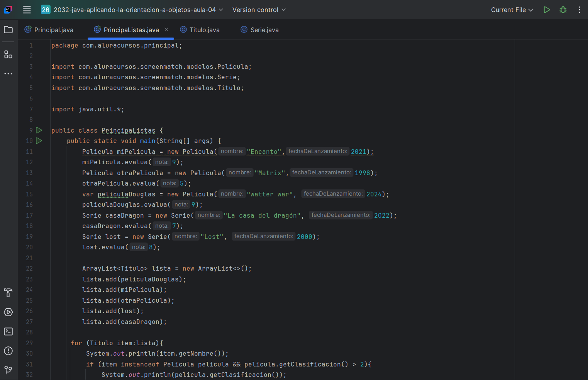The image size is (588, 380).
Task: Click the year 1998 value
Action: point(362,173)
